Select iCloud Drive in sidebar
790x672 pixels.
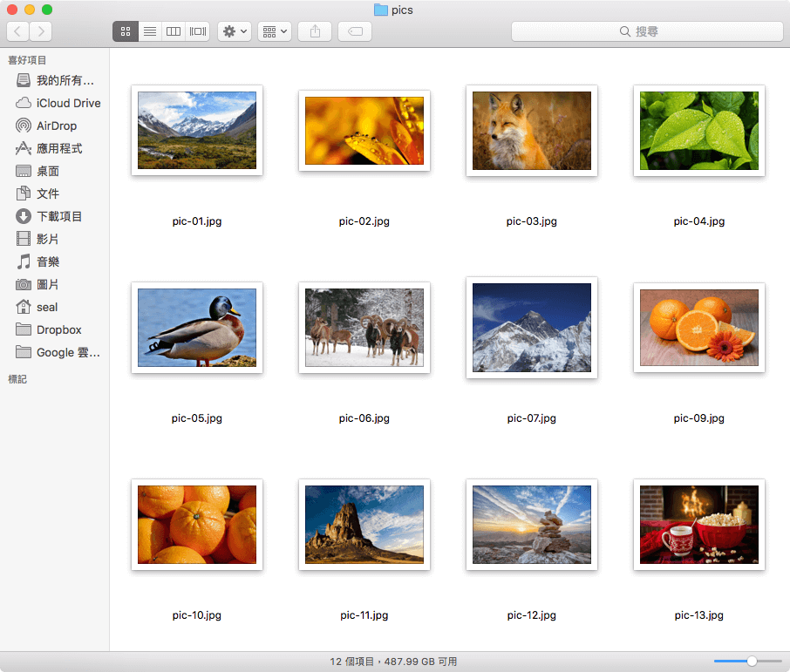68,103
